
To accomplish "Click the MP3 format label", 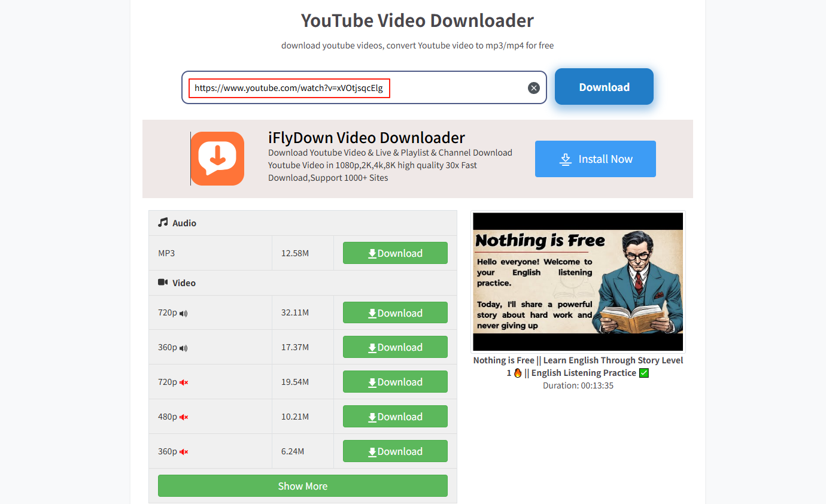I will tap(166, 253).
